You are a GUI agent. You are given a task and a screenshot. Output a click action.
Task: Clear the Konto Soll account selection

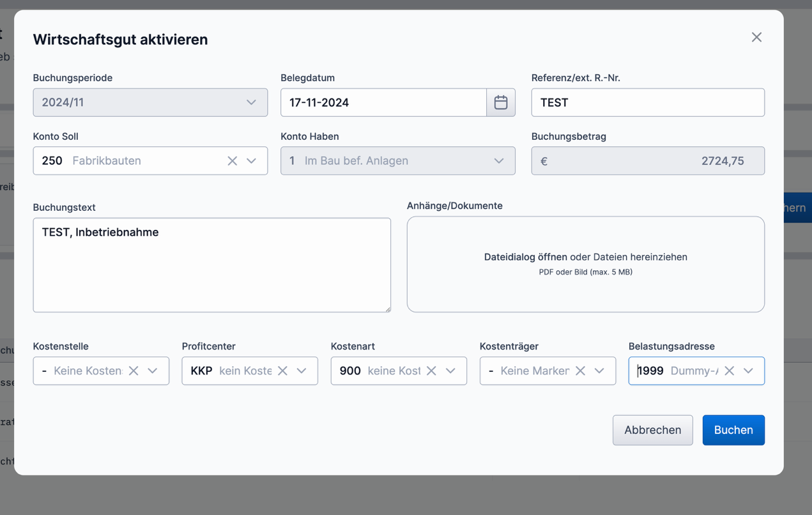pyautogui.click(x=232, y=160)
